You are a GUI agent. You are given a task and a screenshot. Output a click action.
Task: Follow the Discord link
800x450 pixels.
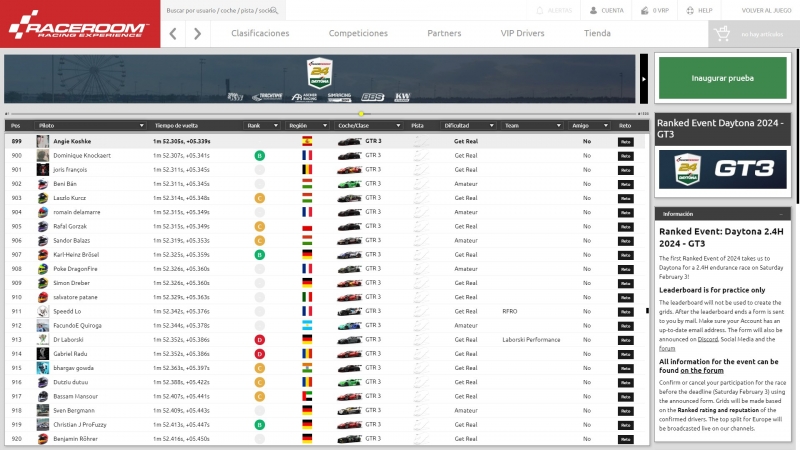[x=707, y=339]
